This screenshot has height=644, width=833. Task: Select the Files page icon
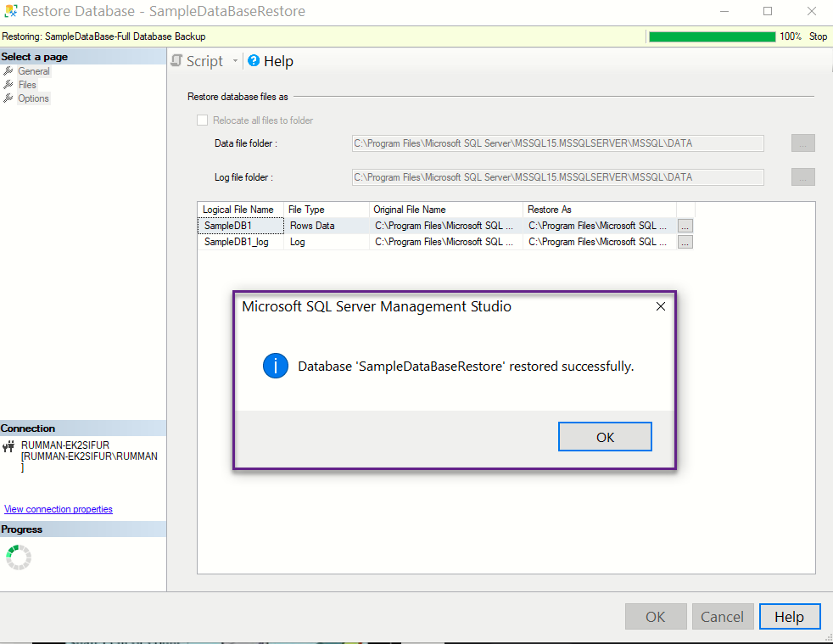(x=10, y=84)
